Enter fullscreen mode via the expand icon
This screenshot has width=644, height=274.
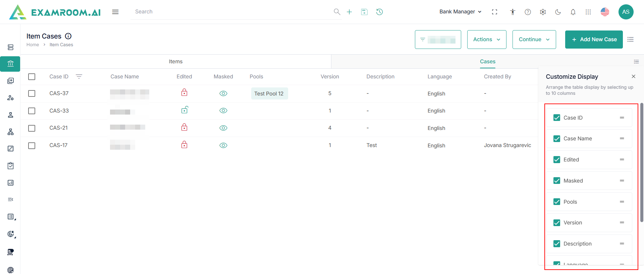tap(494, 12)
